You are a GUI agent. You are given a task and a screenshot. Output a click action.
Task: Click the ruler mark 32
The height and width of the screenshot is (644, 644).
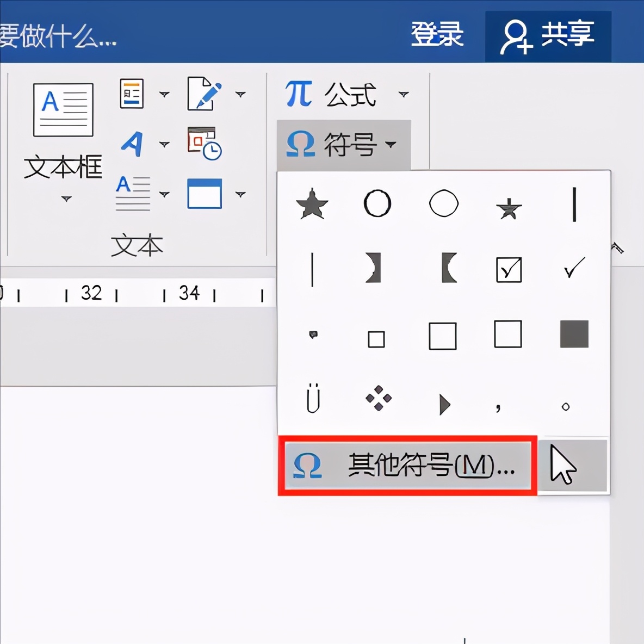[91, 293]
